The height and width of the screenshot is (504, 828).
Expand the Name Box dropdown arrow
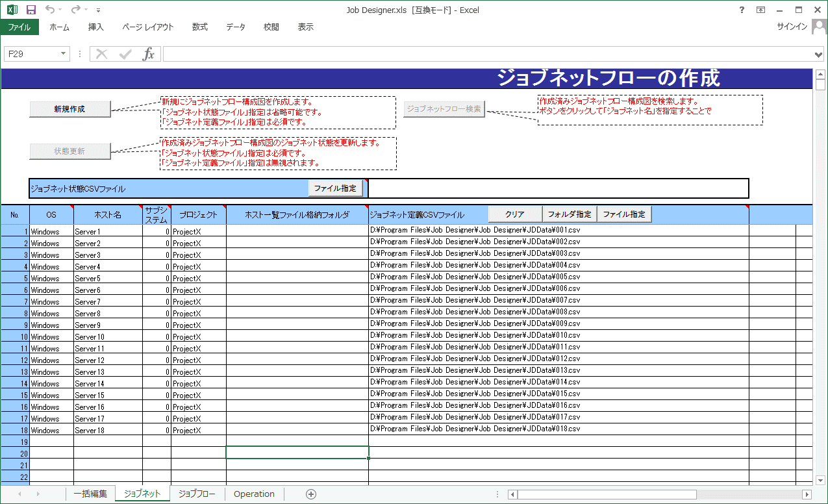point(63,54)
